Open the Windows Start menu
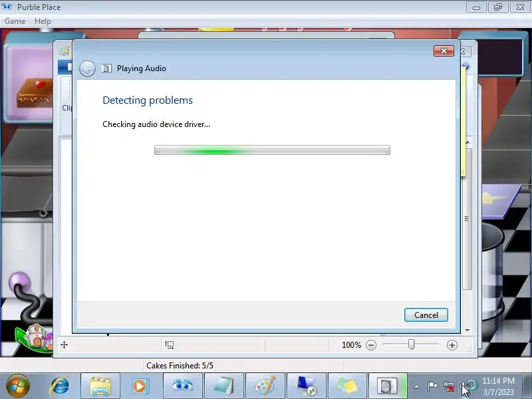Image resolution: width=532 pixels, height=399 pixels. click(18, 386)
